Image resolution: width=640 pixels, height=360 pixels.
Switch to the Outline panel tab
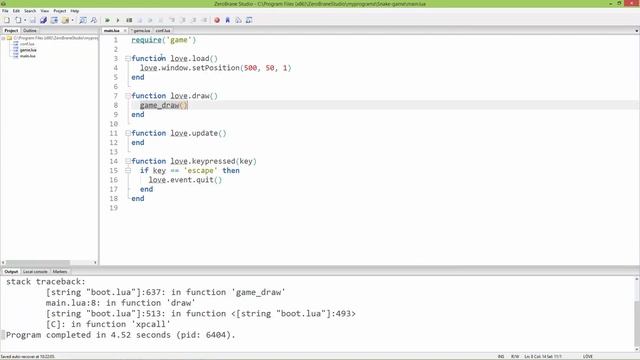coord(29,31)
